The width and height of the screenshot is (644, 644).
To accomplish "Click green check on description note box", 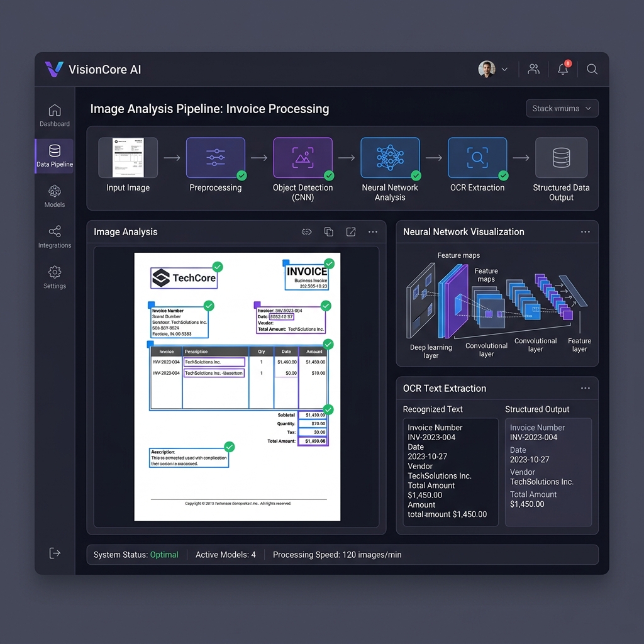I will [x=230, y=447].
